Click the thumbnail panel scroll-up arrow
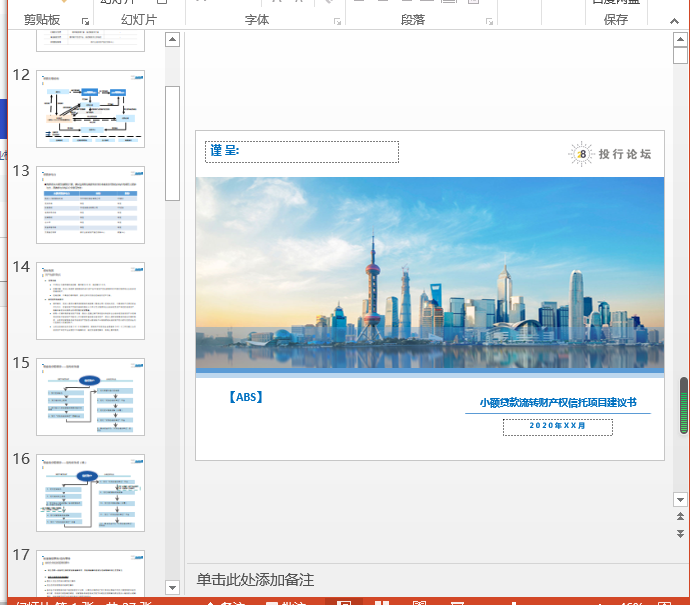 (172, 40)
